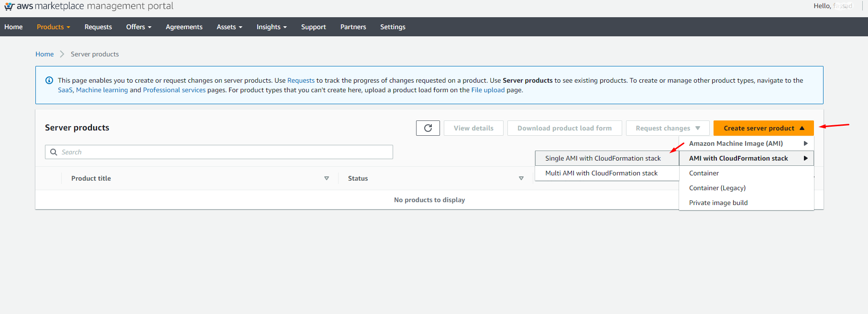The image size is (868, 314).
Task: Open the Offers dropdown menu
Action: pyautogui.click(x=139, y=27)
